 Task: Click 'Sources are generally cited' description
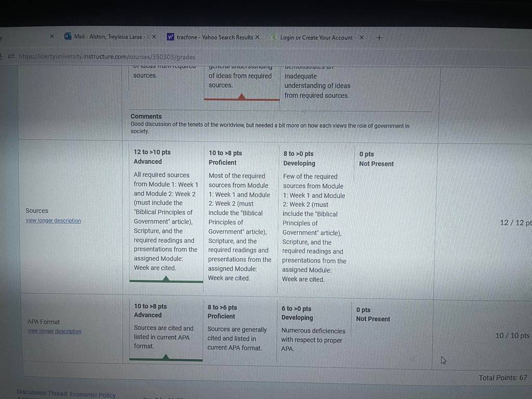point(237,339)
